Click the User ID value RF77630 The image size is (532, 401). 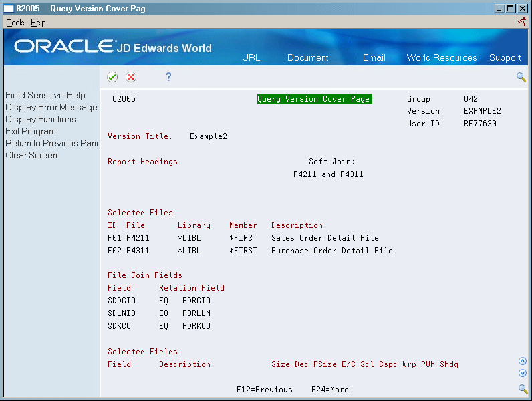480,124
